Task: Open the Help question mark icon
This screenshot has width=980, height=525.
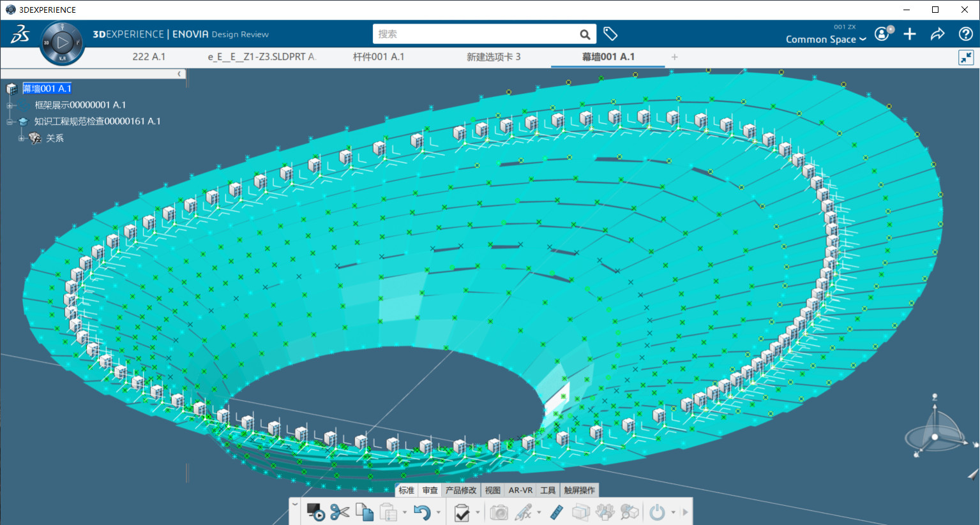Action: [x=965, y=34]
